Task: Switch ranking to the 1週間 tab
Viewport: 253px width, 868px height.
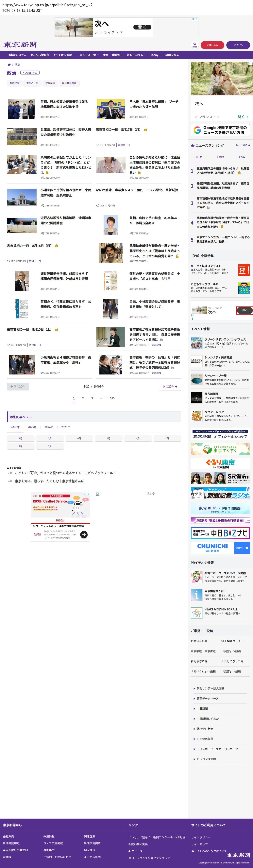Action: click(x=220, y=157)
